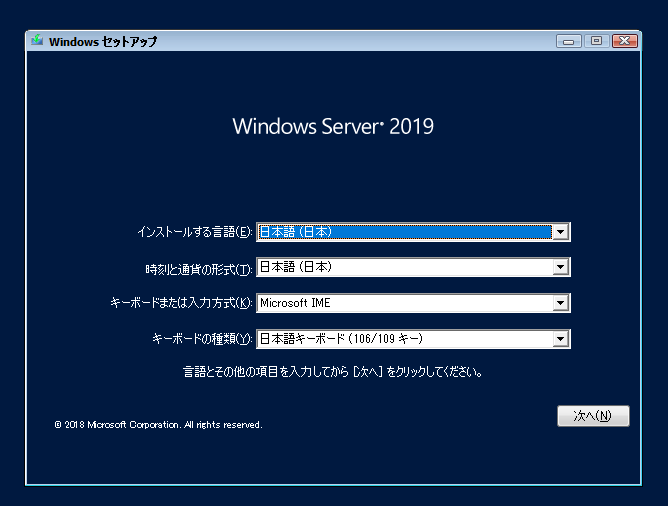
Task: Click the Microsoft Corporation copyright text
Action: (158, 425)
